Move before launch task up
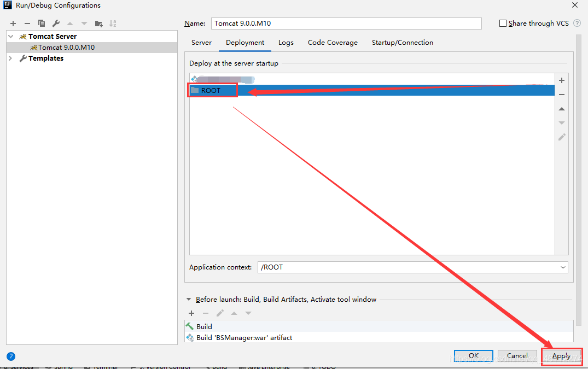The width and height of the screenshot is (588, 369). pos(234,313)
